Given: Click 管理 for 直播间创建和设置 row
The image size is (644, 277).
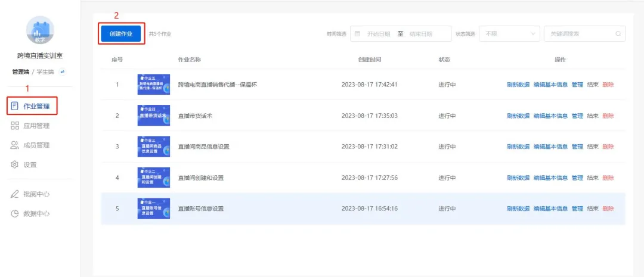Looking at the screenshot, I should click(577, 178).
